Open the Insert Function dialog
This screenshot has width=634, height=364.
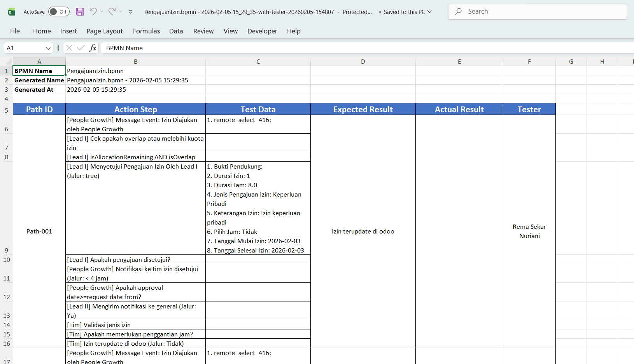point(93,48)
